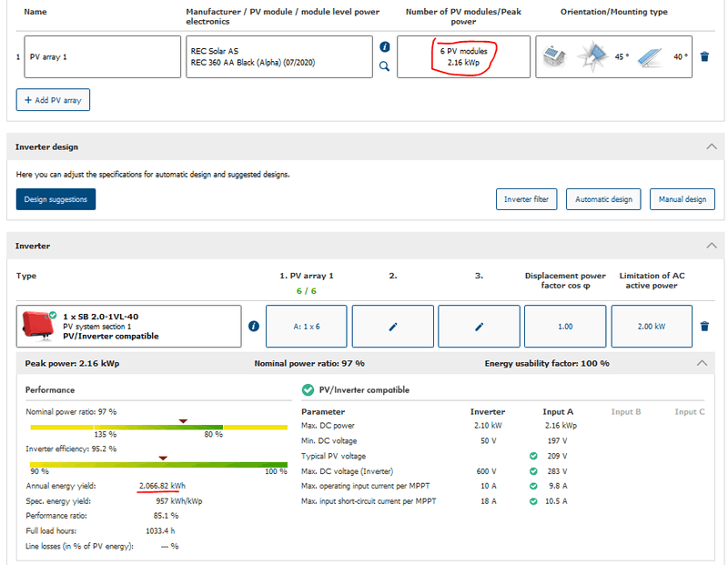
Task: Click the Design suggestions button
Action: pos(56,199)
